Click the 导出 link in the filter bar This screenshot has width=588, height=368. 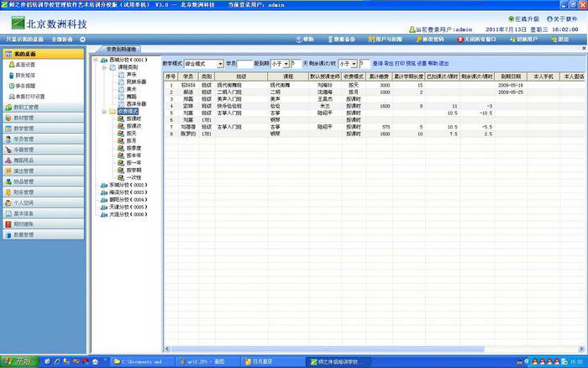pyautogui.click(x=388, y=64)
